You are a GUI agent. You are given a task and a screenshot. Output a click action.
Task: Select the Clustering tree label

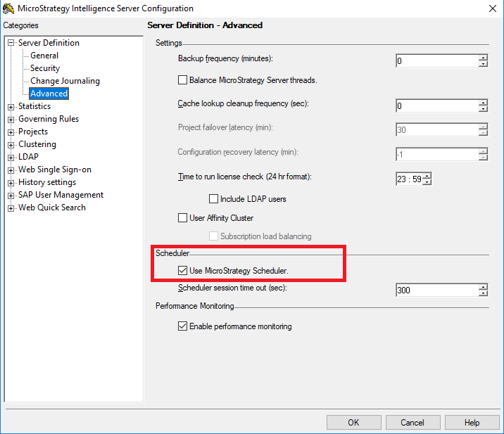[37, 144]
